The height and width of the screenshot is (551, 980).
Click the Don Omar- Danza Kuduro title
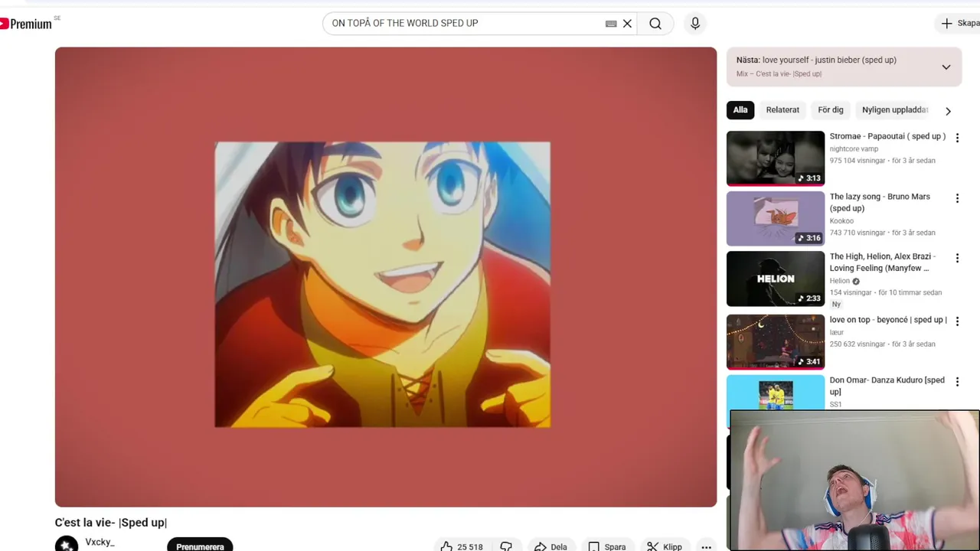pyautogui.click(x=887, y=386)
